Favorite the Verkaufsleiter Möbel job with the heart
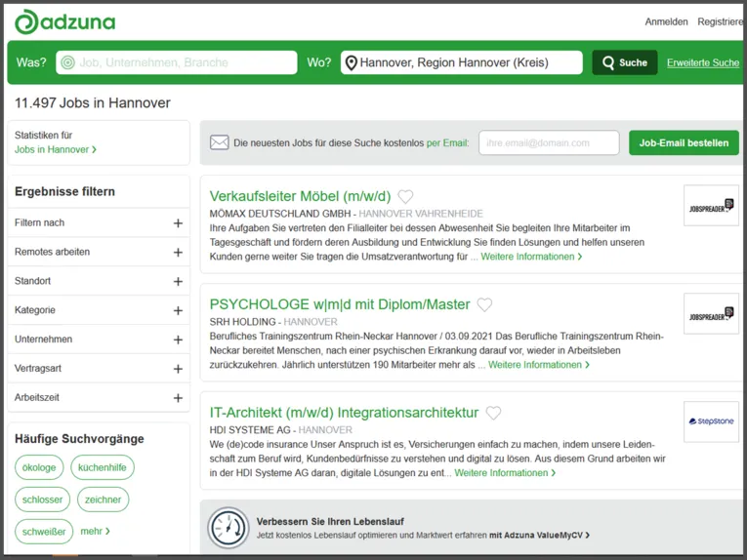747x560 pixels. [x=405, y=196]
